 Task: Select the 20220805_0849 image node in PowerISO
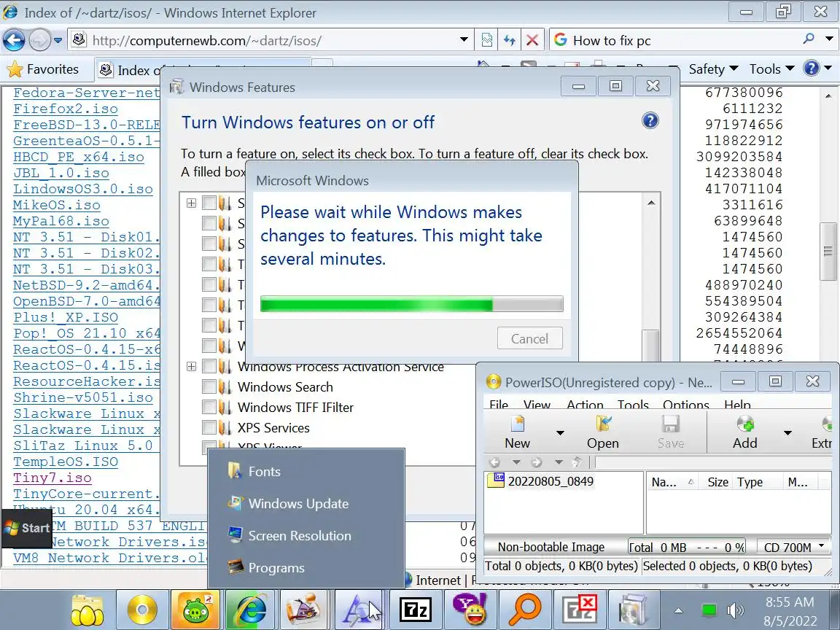551,481
